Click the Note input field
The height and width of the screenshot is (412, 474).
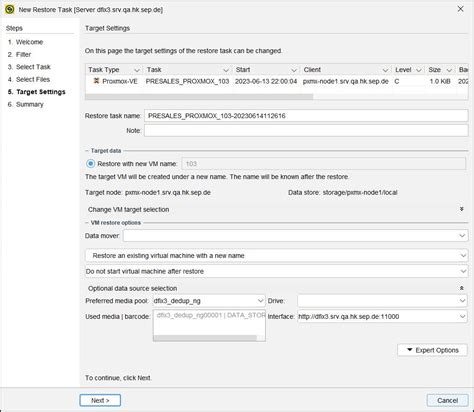[x=306, y=130]
